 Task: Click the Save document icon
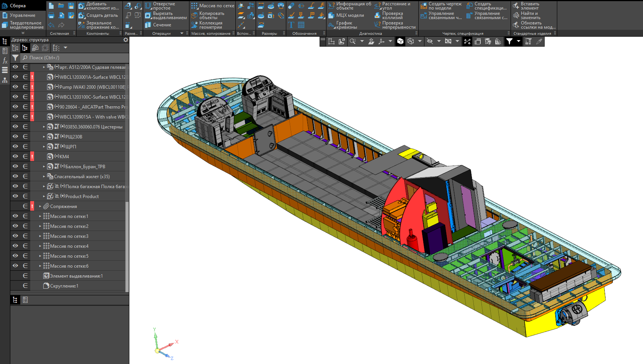[x=71, y=6]
